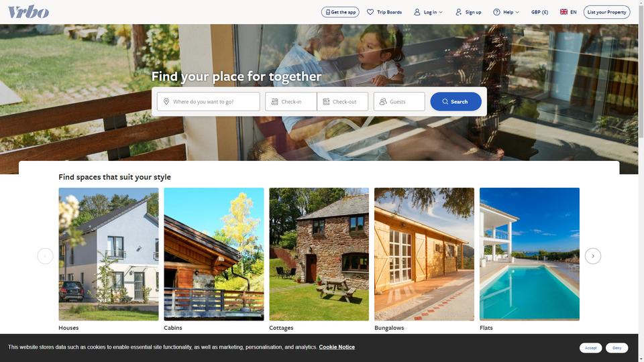Click the UK flag language icon
Viewport: 644px width, 362px height.
pos(563,12)
